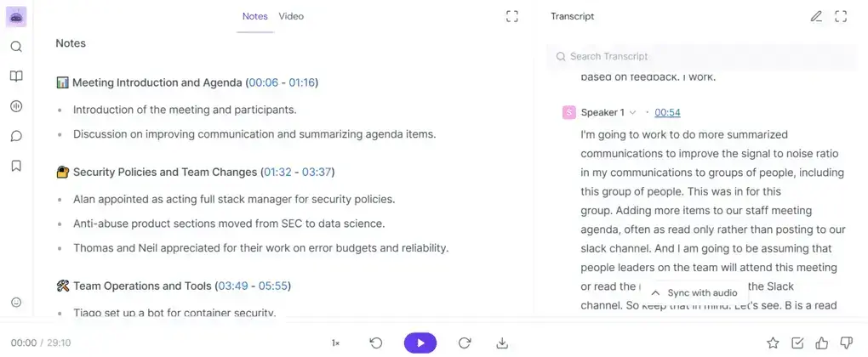Click the chat bubble icon in sidebar
Screen dimensions: 868x357
[16, 136]
